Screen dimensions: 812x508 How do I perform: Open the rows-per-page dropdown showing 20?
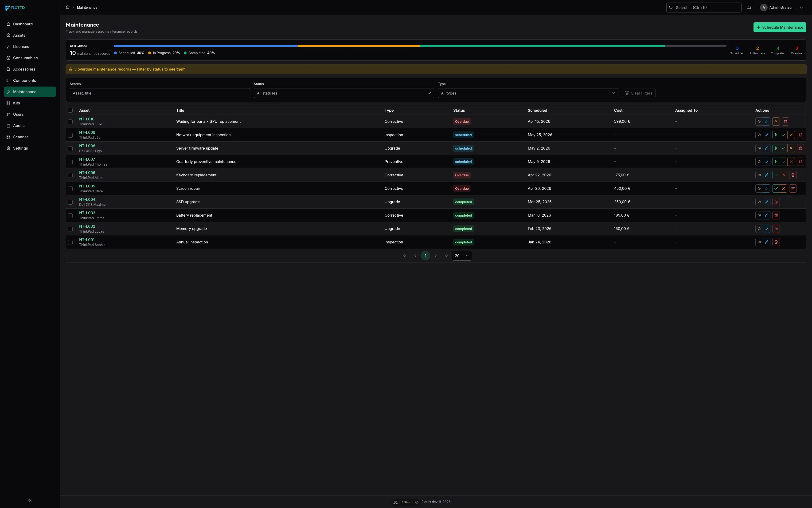462,256
